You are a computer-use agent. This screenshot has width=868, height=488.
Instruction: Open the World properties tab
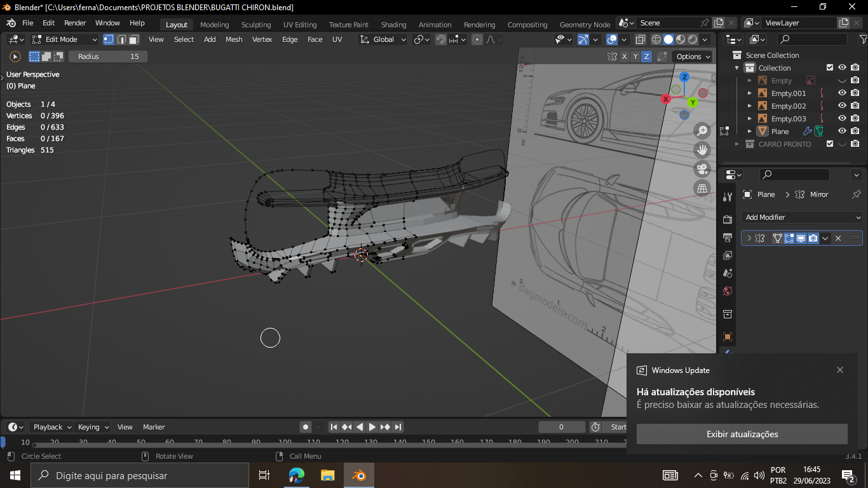pyautogui.click(x=728, y=291)
